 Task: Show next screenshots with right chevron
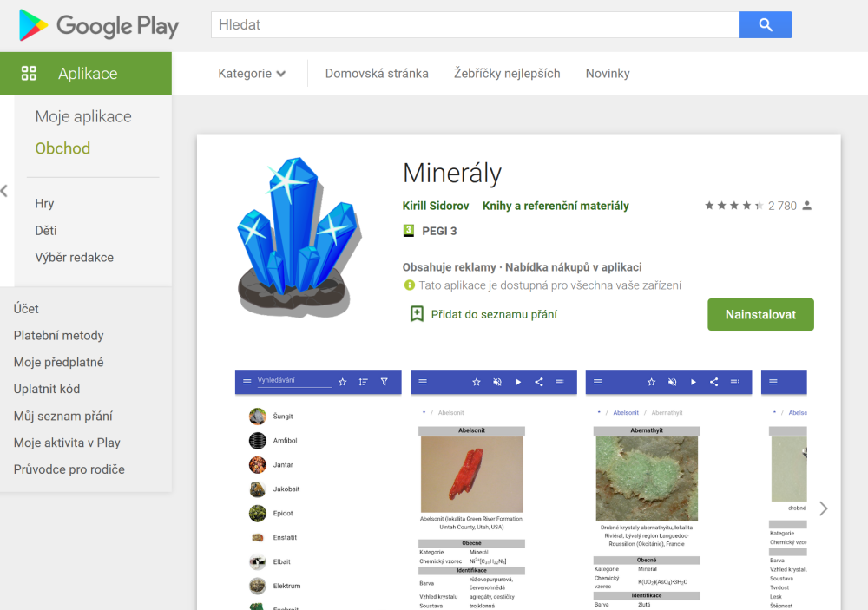[x=823, y=508]
